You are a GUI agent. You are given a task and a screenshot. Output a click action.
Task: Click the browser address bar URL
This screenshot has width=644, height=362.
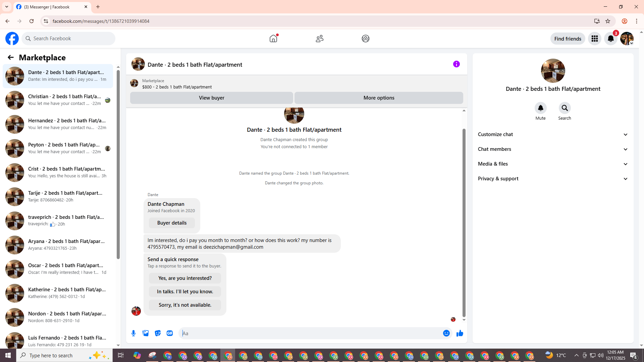click(x=101, y=21)
